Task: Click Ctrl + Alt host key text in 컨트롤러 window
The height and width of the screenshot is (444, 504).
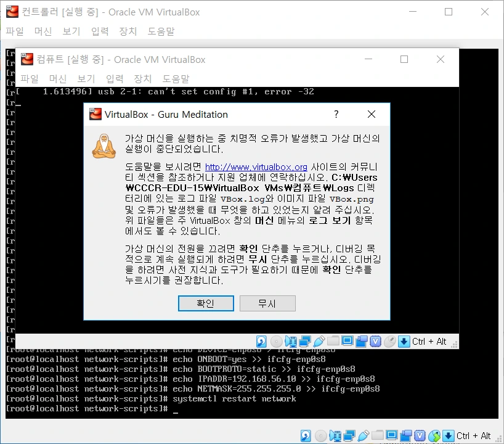Action: pos(473,436)
